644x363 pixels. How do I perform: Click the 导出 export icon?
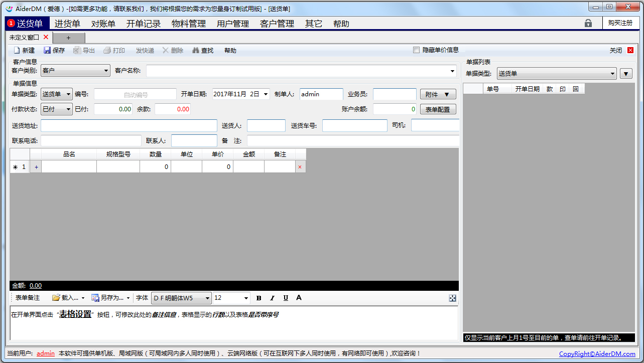click(x=77, y=50)
